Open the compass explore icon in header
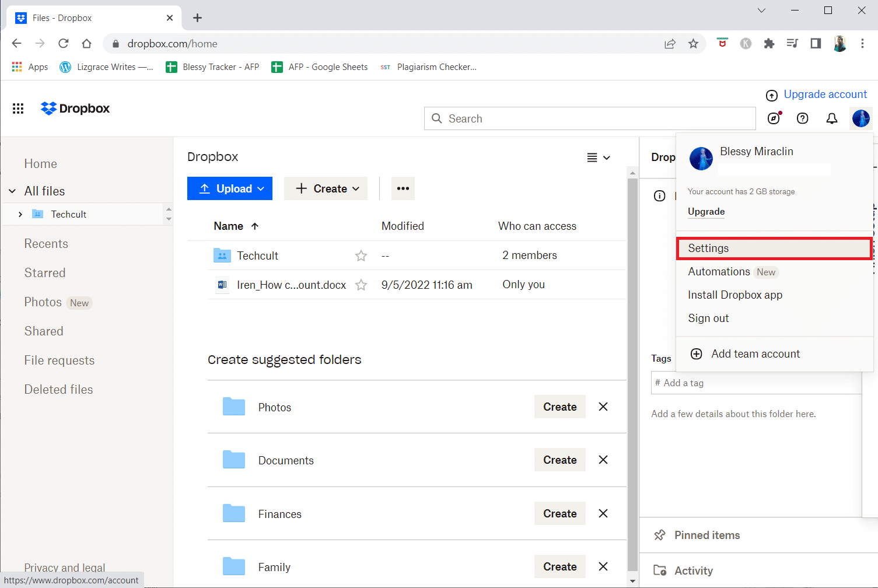This screenshot has height=588, width=878. [x=774, y=118]
